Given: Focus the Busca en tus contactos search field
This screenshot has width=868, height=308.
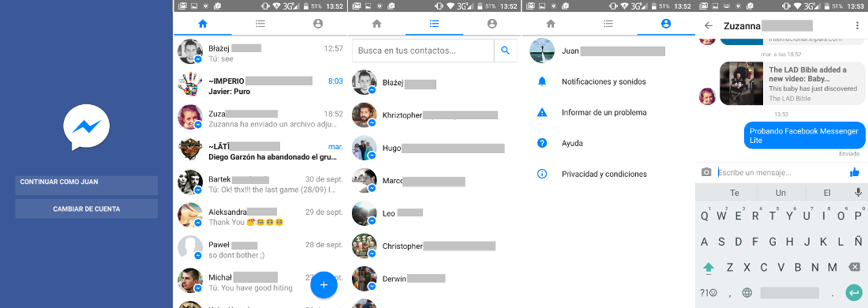Looking at the screenshot, I should 423,51.
